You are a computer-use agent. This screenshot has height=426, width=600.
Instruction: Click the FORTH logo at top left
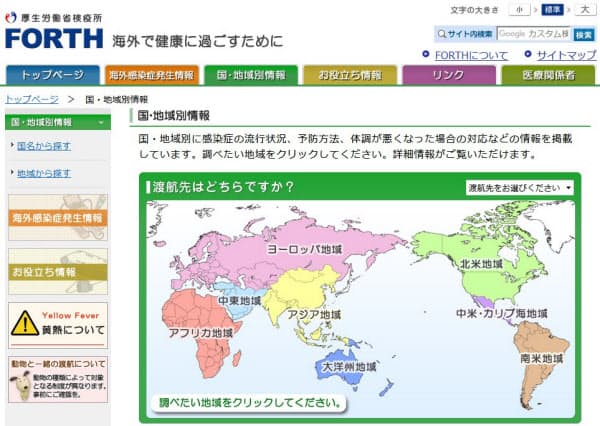click(53, 38)
